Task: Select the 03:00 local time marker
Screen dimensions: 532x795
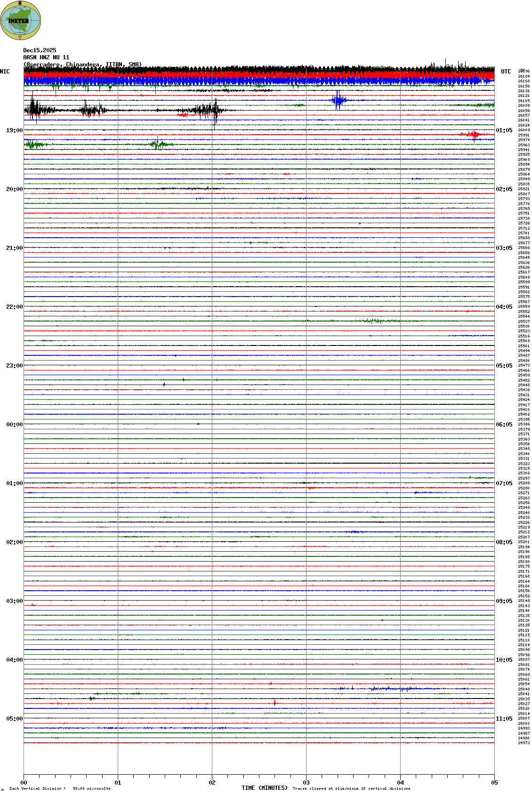Action: tap(14, 601)
